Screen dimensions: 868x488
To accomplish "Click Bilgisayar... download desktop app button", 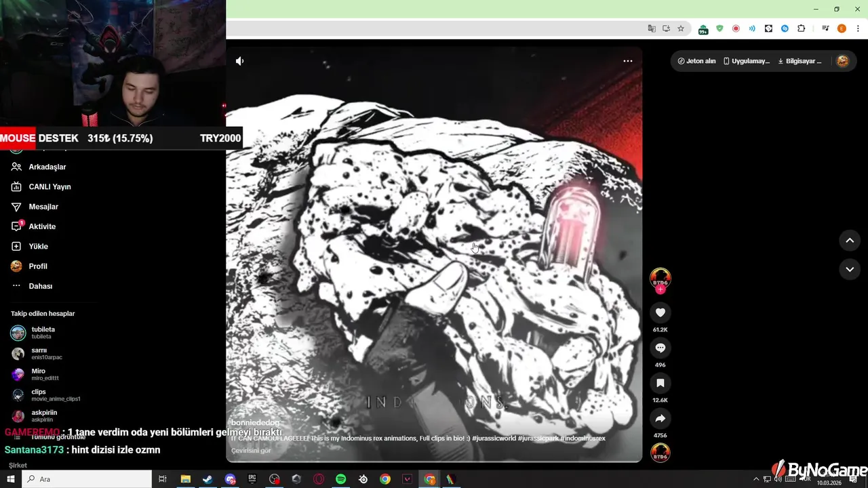I will [800, 61].
